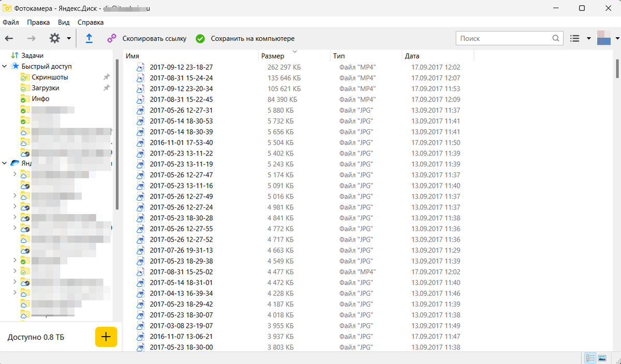The width and height of the screenshot is (621, 364).
Task: Click the list view mode icon
Action: coord(574,38)
